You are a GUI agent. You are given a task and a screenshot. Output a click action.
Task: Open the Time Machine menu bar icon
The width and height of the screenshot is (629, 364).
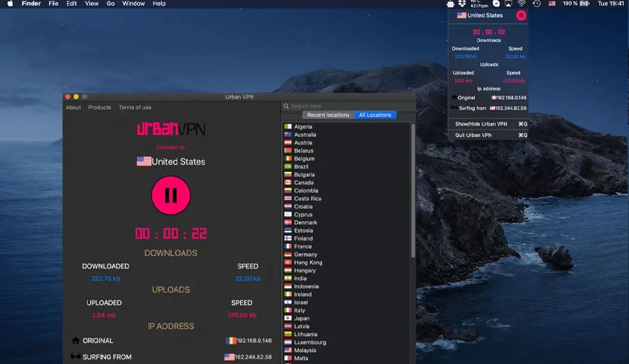click(536, 4)
